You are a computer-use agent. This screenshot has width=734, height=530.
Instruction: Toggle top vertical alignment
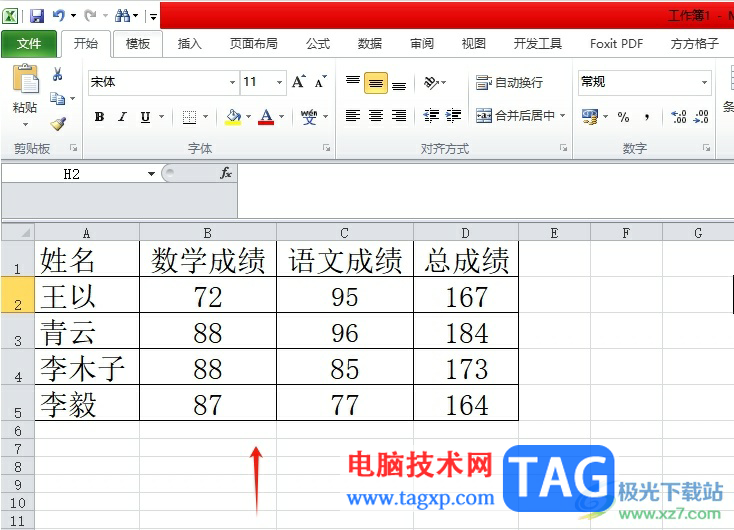click(x=353, y=83)
